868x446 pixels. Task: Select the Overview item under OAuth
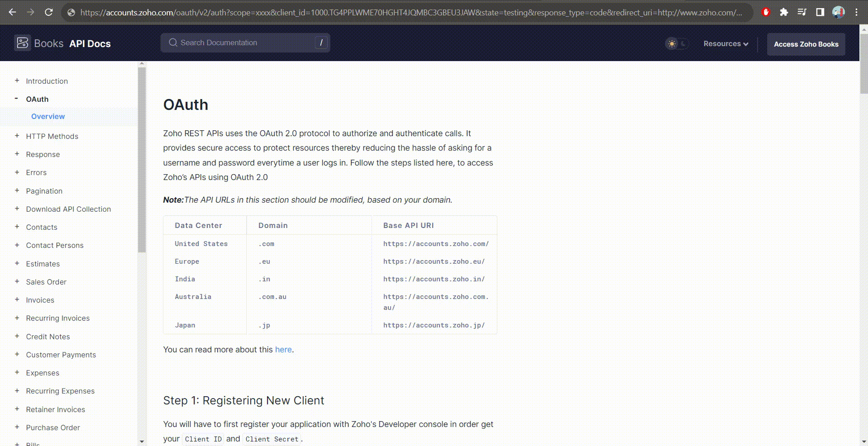coord(48,116)
